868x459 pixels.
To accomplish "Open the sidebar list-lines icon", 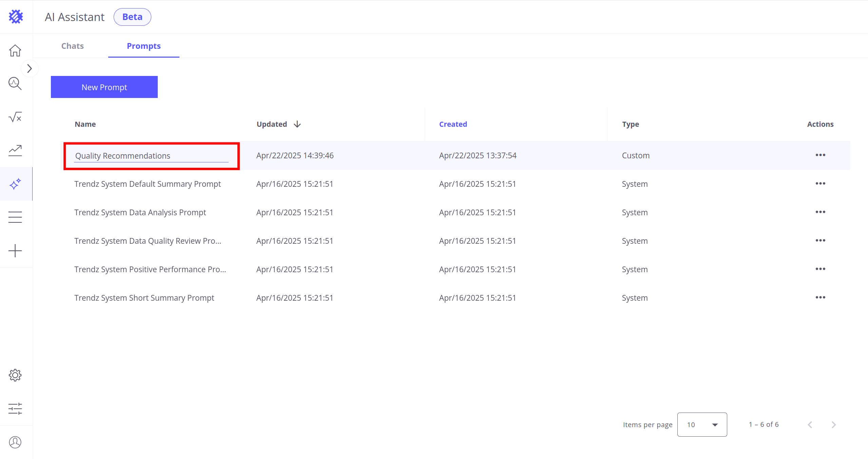I will pos(15,217).
